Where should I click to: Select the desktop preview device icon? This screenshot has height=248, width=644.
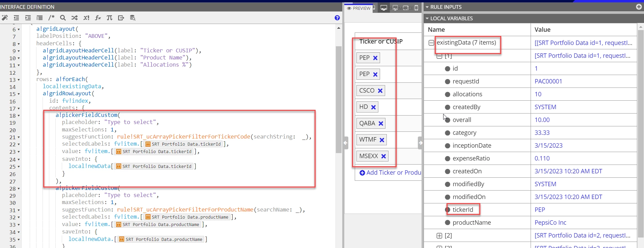(x=384, y=8)
